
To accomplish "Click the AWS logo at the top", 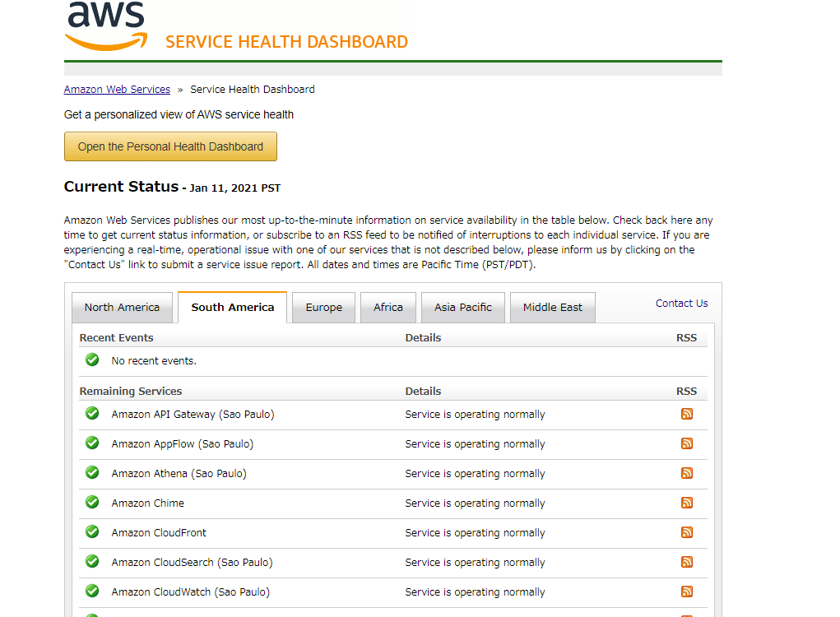I will 105,25.
